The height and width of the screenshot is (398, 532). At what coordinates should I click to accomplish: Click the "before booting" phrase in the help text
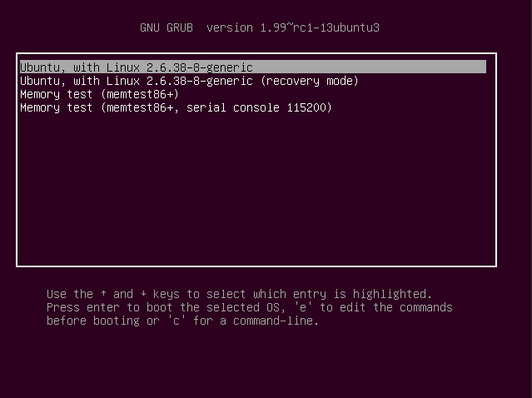point(93,321)
